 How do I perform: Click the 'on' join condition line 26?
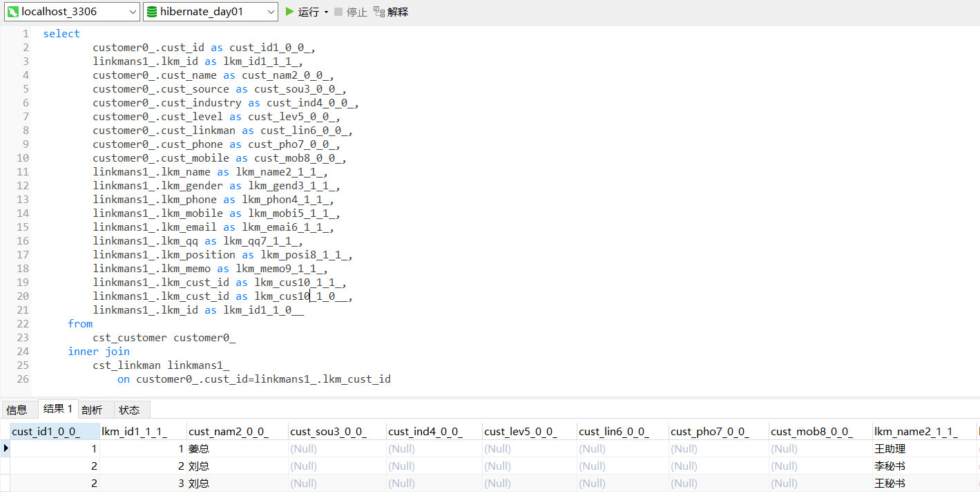[254, 379]
